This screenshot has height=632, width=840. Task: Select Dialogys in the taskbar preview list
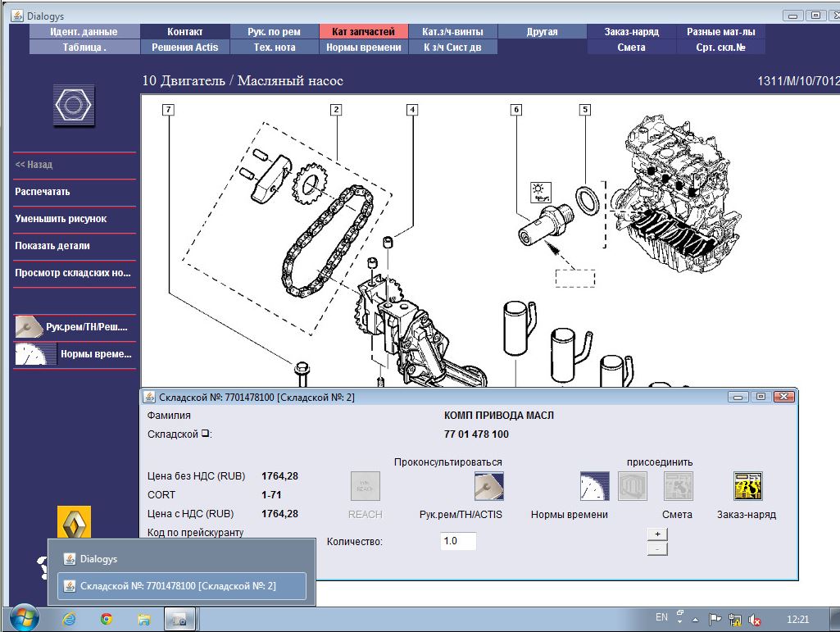pos(182,559)
